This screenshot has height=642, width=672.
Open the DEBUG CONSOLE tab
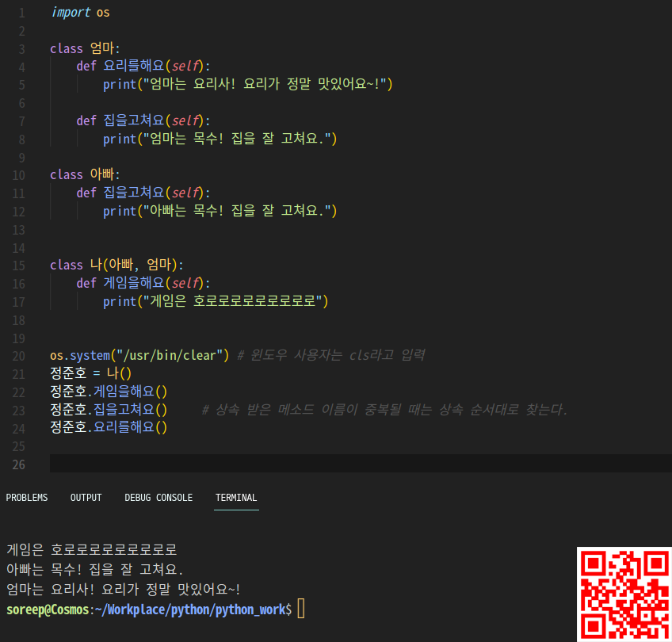[x=158, y=498]
